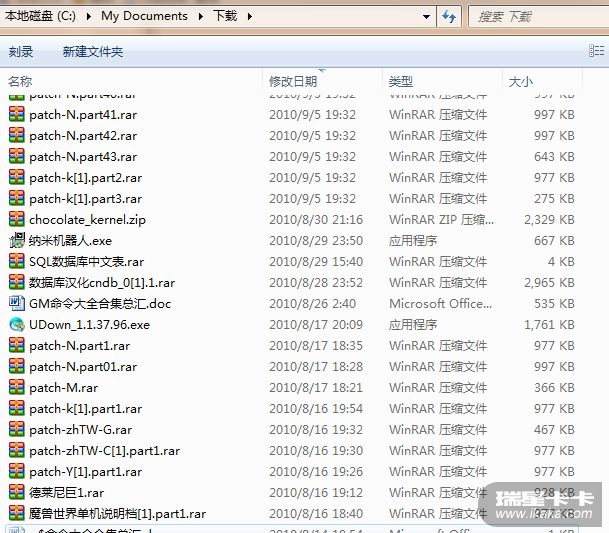
Task: Click file name 纳米机器人.exe
Action: point(70,241)
